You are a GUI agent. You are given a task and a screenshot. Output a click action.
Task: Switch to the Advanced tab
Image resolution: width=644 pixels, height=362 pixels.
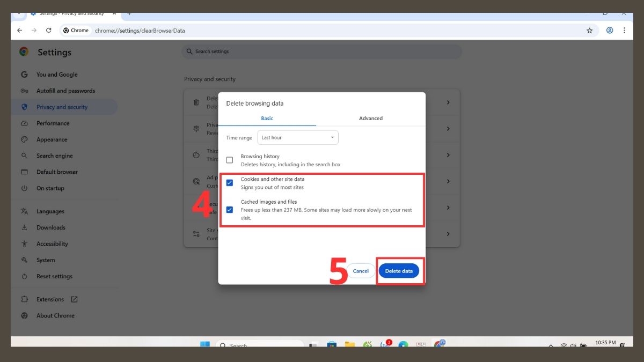tap(371, 119)
